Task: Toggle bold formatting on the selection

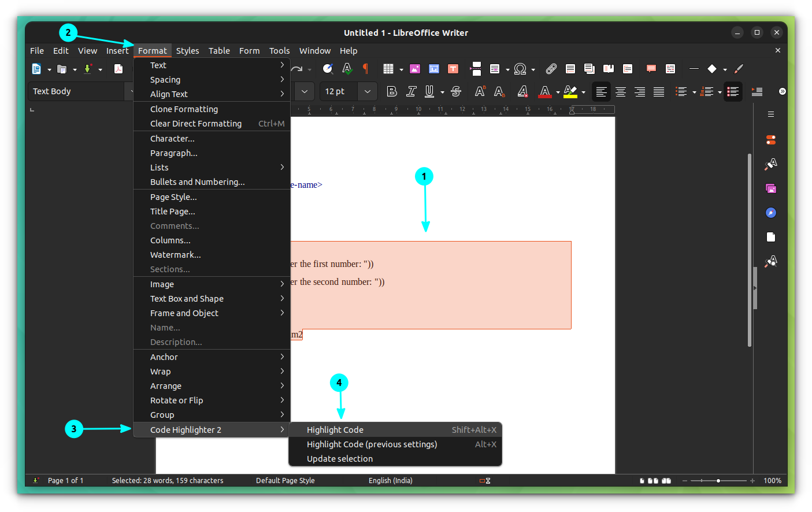Action: click(392, 91)
